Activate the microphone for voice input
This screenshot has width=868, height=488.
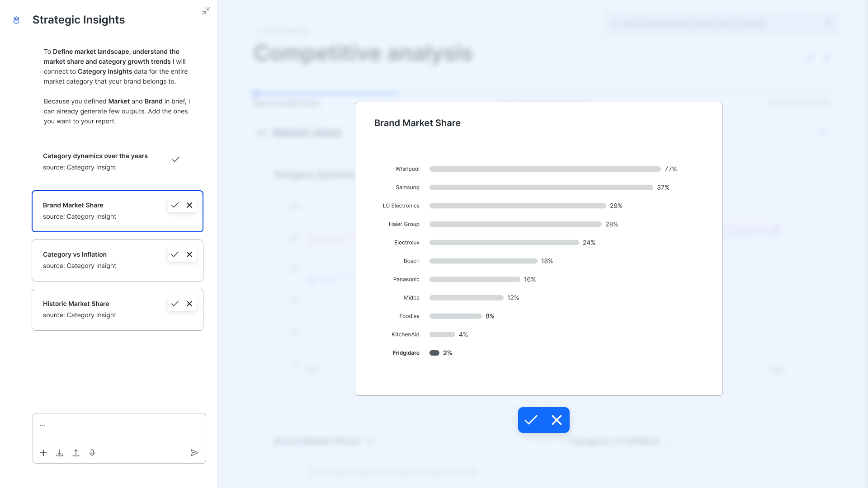click(92, 453)
